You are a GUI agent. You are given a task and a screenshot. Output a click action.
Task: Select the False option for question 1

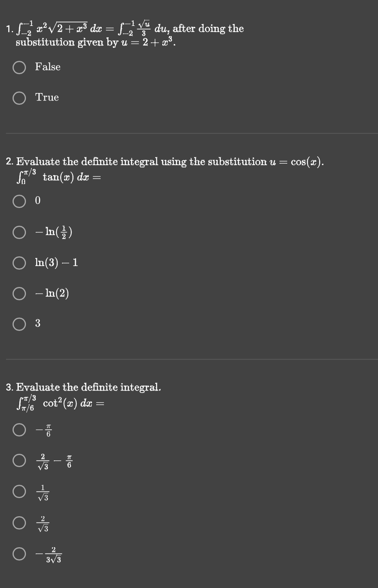click(19, 68)
